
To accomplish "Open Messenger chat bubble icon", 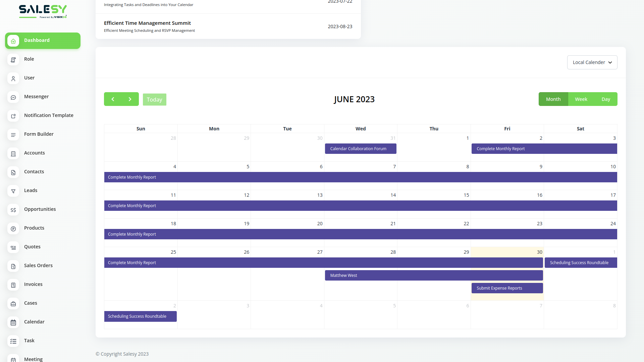I will coord(13,97).
